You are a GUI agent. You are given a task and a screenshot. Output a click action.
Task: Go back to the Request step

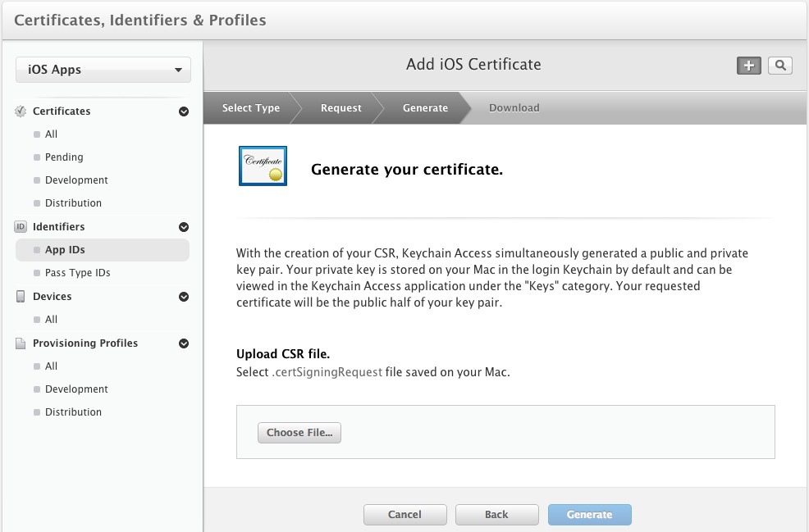[341, 108]
